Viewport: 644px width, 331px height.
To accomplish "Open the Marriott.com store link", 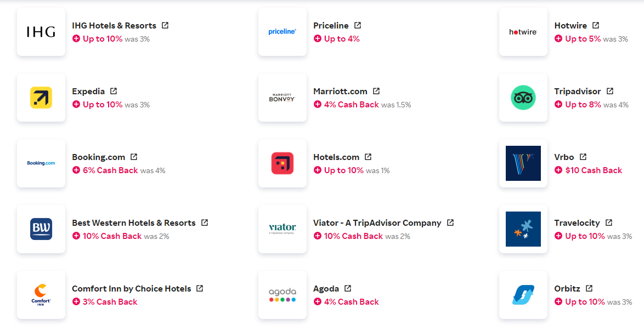I will (x=340, y=92).
